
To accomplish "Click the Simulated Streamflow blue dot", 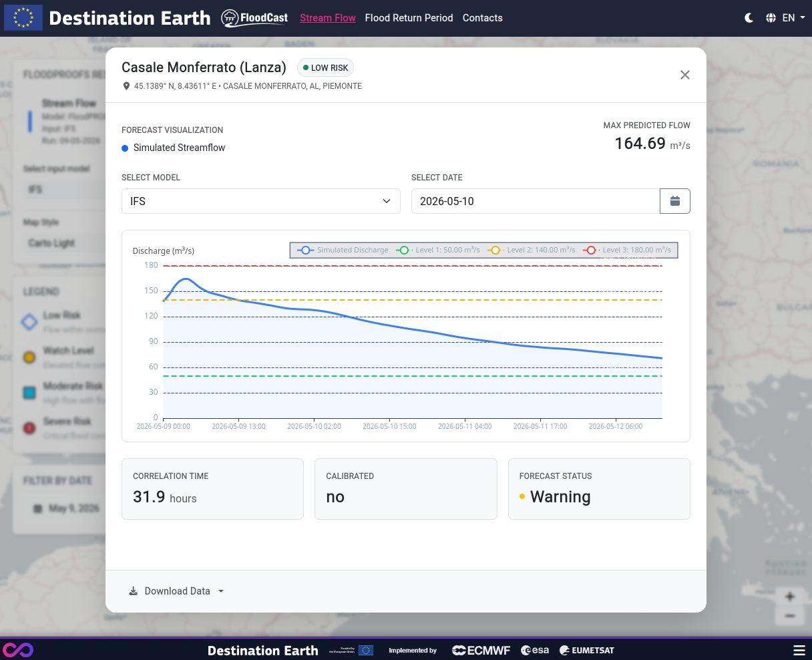I will click(x=125, y=148).
